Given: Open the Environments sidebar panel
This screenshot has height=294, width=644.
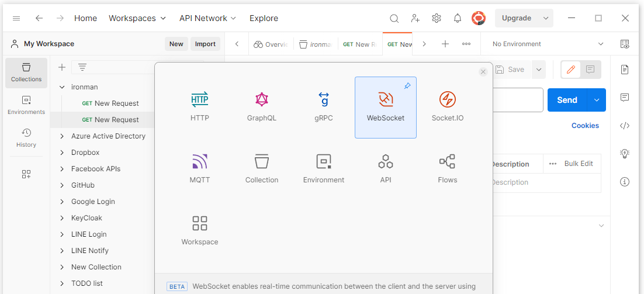Looking at the screenshot, I should (26, 106).
